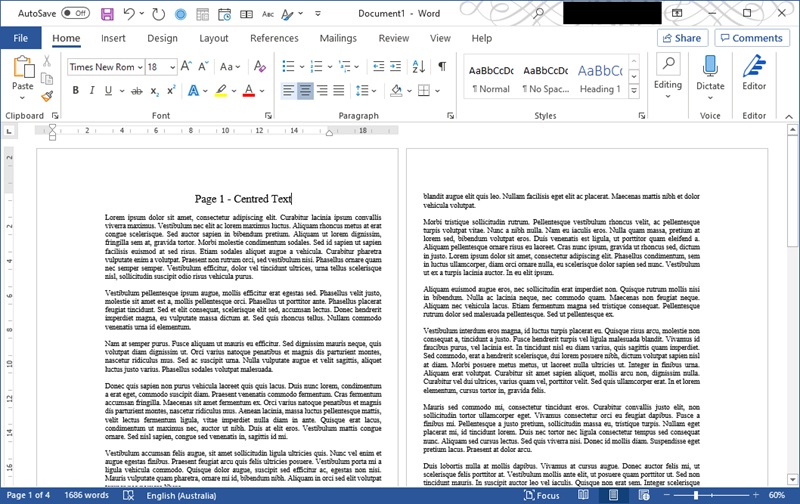Switch to the Layout tab

point(213,38)
